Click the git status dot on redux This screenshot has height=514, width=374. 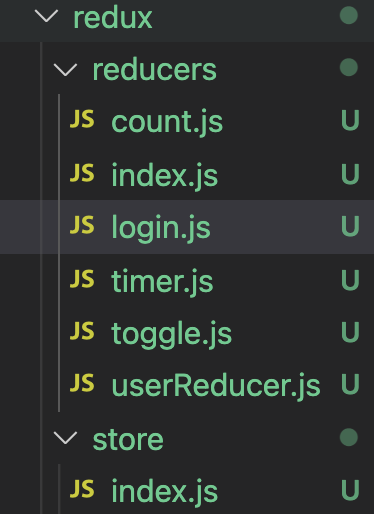click(349, 16)
